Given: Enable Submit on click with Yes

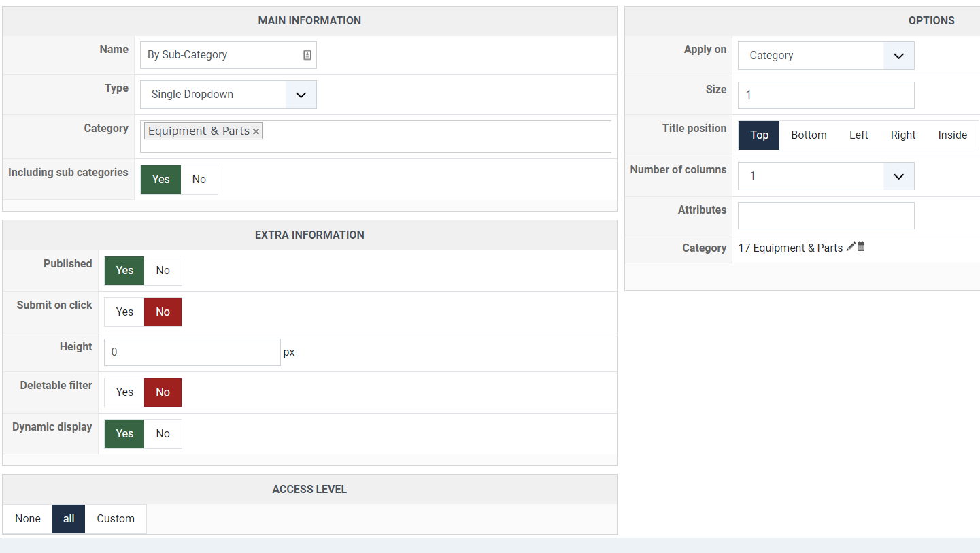Looking at the screenshot, I should pos(124,312).
